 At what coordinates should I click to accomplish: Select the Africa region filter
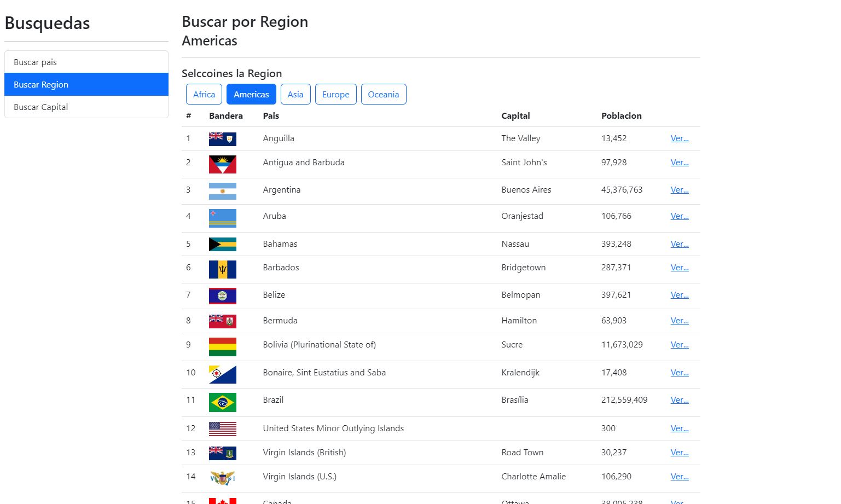(x=204, y=94)
